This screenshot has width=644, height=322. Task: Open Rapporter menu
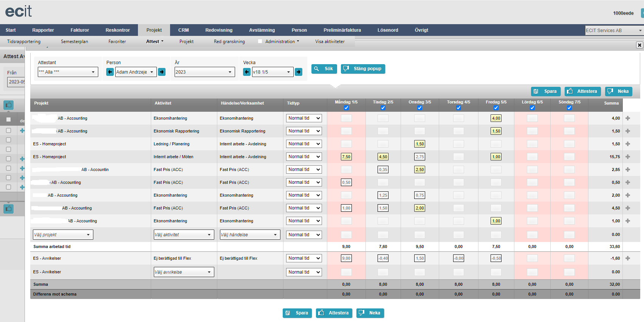43,30
